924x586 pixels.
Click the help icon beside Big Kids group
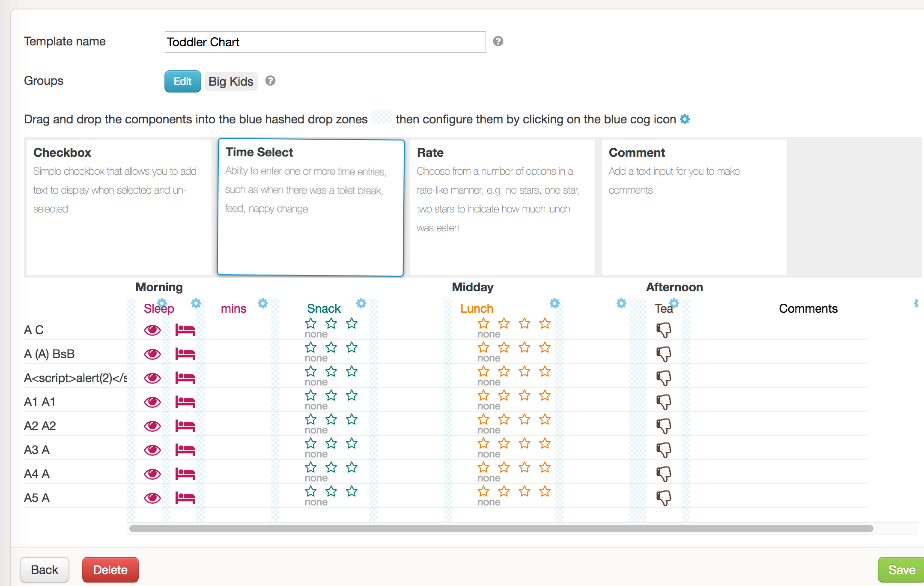pyautogui.click(x=270, y=81)
